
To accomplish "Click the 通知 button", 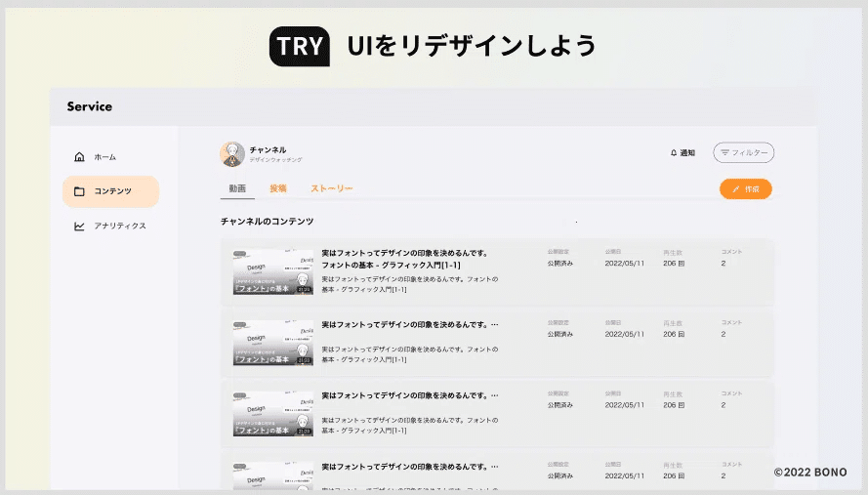I will pyautogui.click(x=682, y=153).
